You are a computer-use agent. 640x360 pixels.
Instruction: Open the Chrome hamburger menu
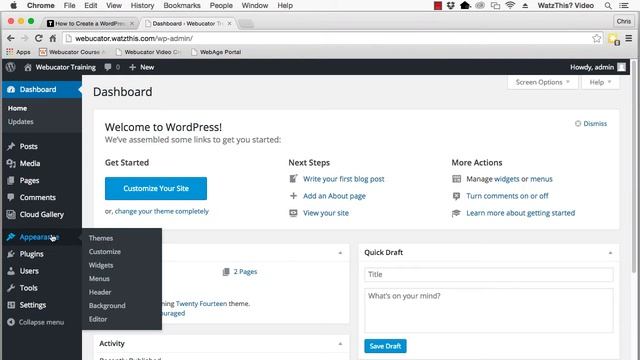point(629,38)
